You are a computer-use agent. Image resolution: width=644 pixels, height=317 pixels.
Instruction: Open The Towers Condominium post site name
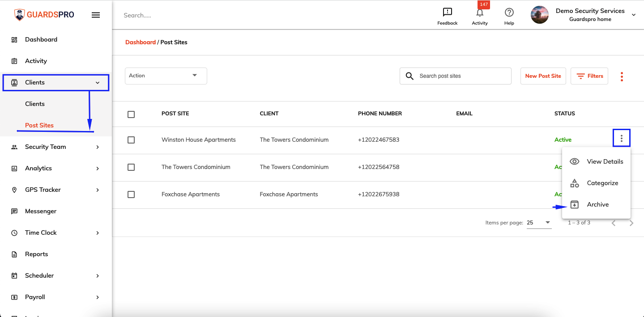point(196,167)
